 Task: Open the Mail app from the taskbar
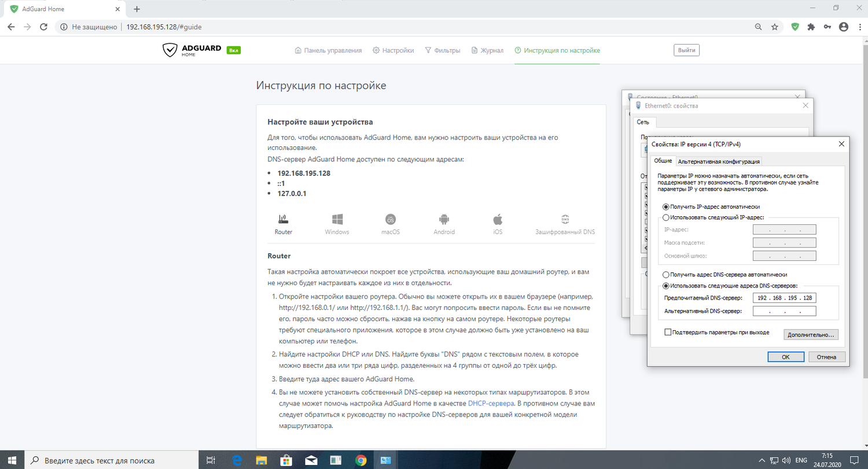[x=311, y=460]
